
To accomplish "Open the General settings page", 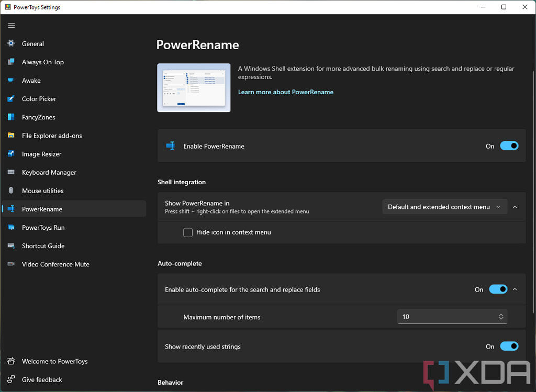I will pyautogui.click(x=33, y=44).
